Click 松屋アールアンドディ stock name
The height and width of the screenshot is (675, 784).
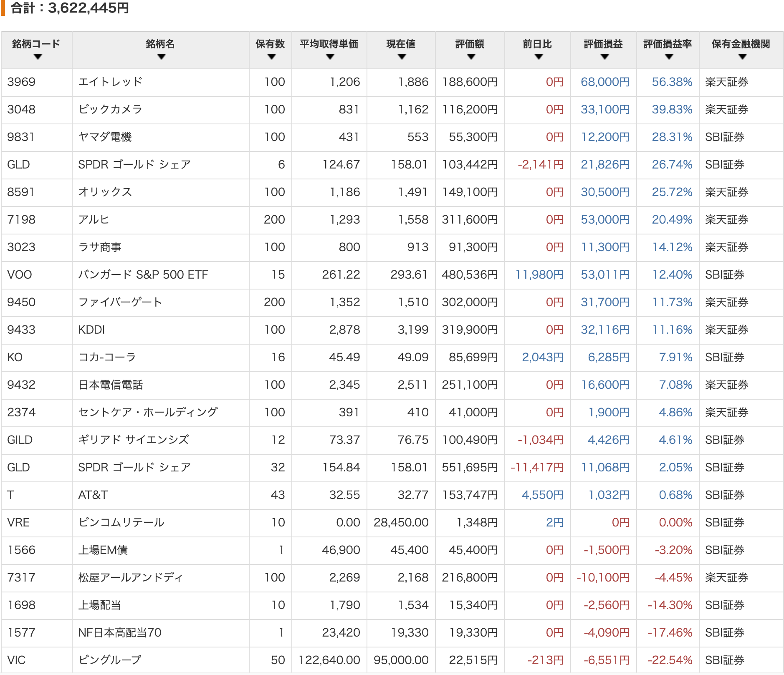click(x=131, y=577)
